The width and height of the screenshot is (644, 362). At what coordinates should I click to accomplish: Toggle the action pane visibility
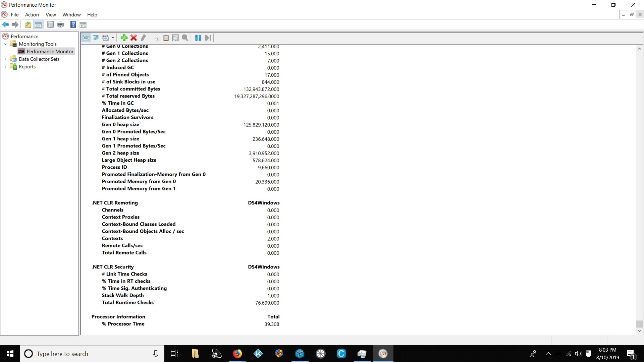pos(83,24)
